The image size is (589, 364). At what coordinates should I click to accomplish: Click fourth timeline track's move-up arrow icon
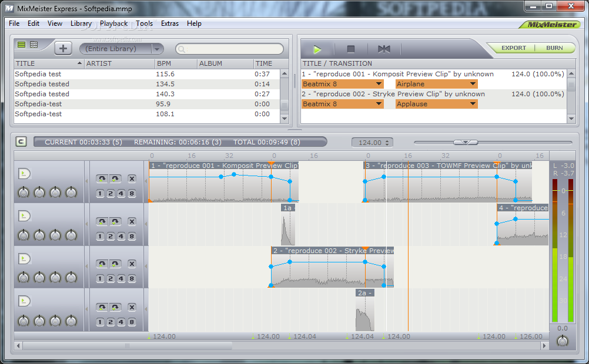click(102, 307)
